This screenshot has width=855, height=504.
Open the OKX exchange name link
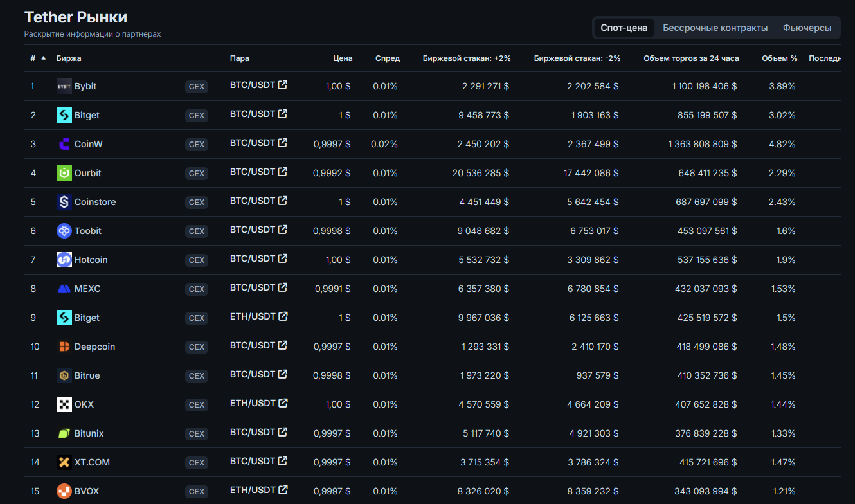(84, 404)
